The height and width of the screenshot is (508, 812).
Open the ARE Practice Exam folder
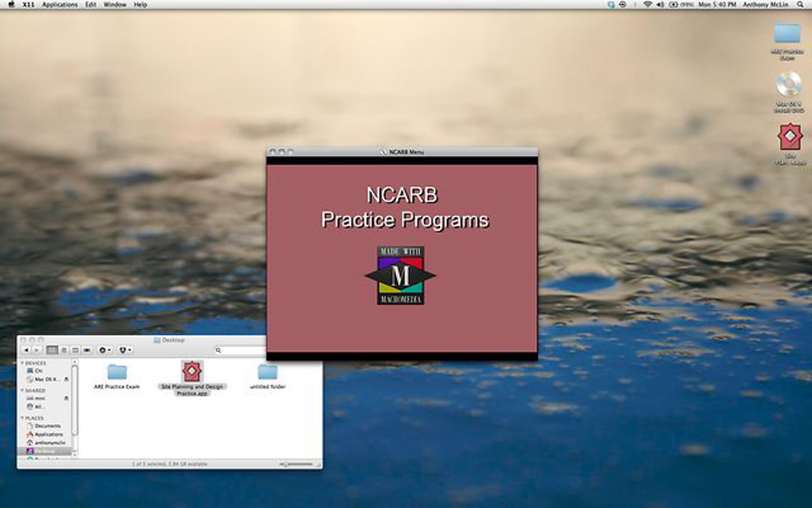pyautogui.click(x=117, y=373)
